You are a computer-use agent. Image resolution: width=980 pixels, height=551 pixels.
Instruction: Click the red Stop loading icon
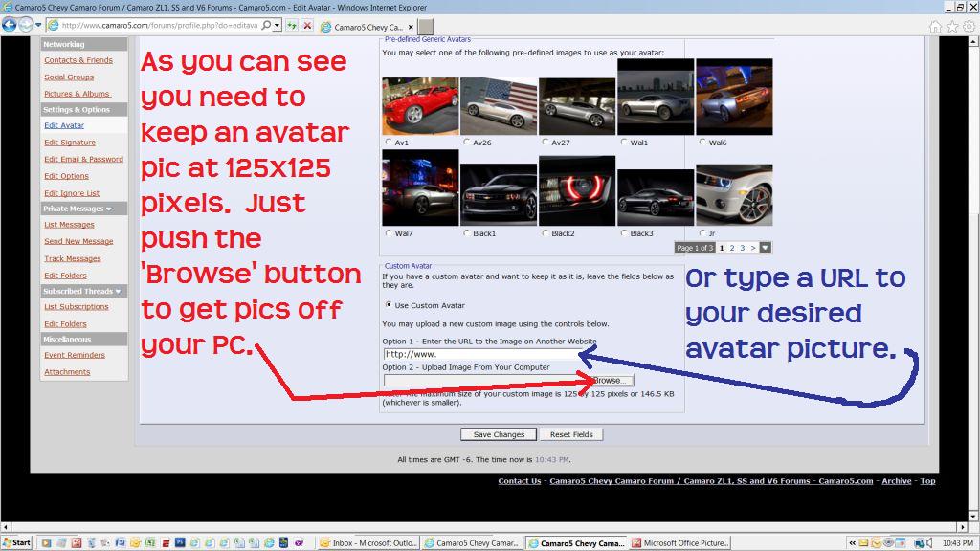(x=305, y=25)
